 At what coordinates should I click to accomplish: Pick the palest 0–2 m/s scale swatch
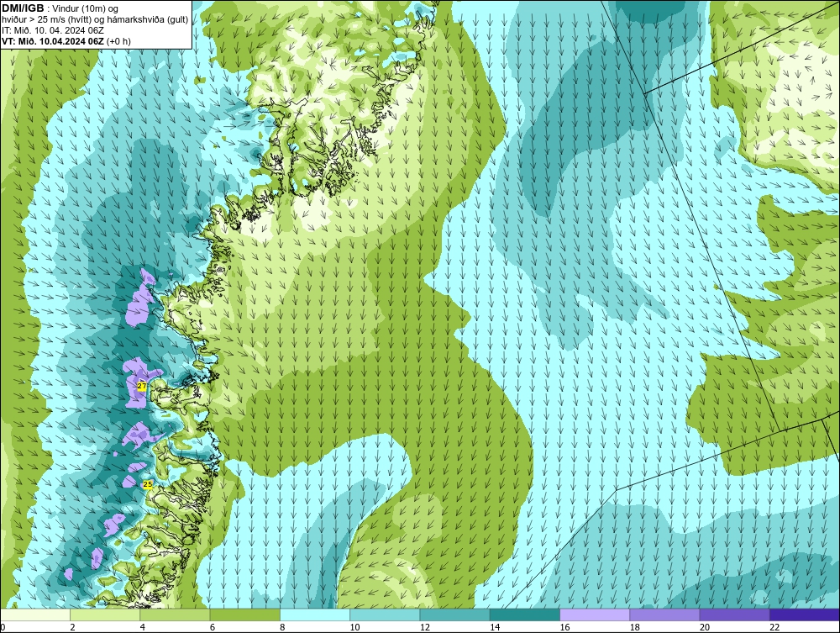(34, 615)
